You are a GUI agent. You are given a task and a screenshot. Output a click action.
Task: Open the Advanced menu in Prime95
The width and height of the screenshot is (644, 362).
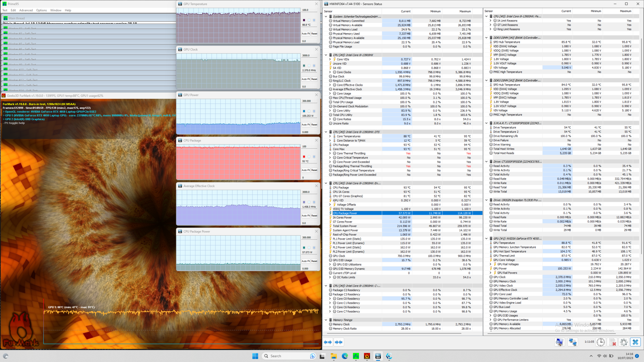[26, 10]
